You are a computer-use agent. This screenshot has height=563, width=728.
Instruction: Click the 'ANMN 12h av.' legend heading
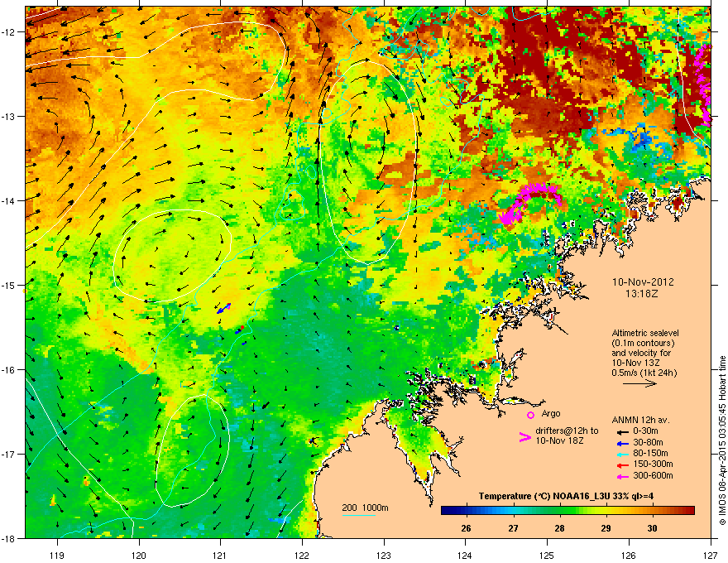[640, 421]
